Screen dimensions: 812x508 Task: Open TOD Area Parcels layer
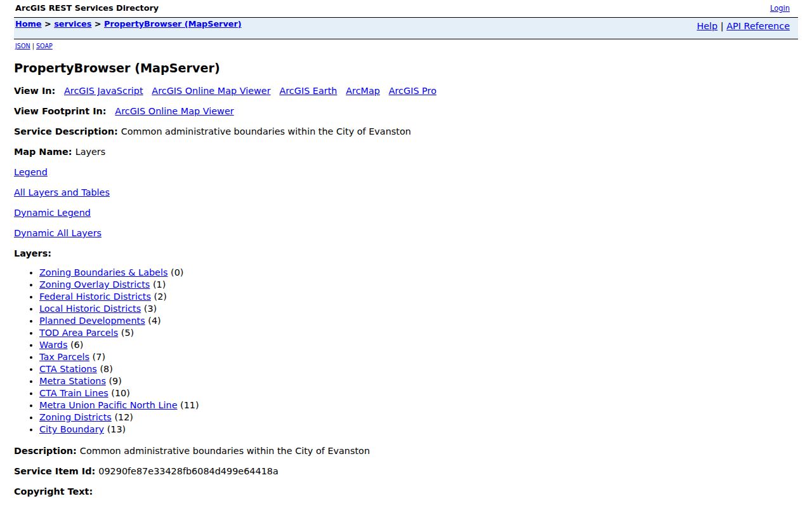(79, 333)
